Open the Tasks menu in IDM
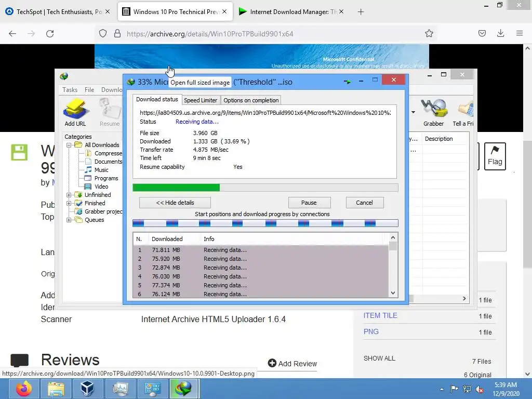This screenshot has height=399, width=532. pyautogui.click(x=70, y=89)
